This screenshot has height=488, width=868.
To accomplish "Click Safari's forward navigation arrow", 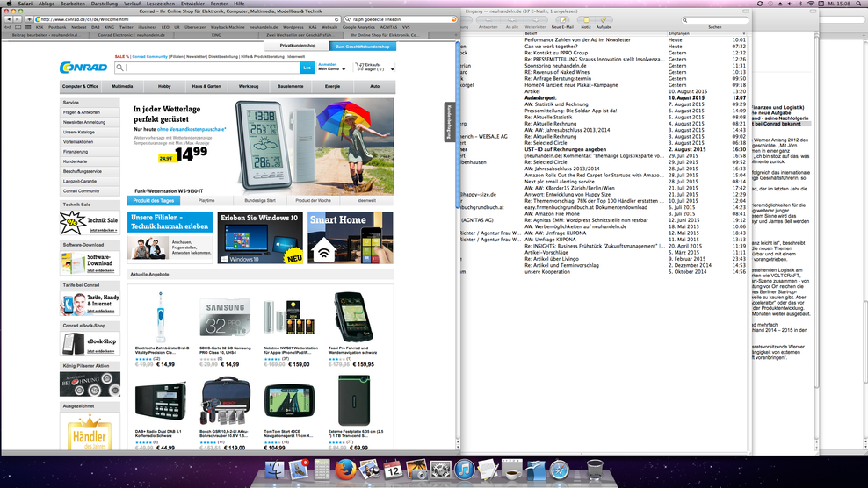I will (16, 19).
